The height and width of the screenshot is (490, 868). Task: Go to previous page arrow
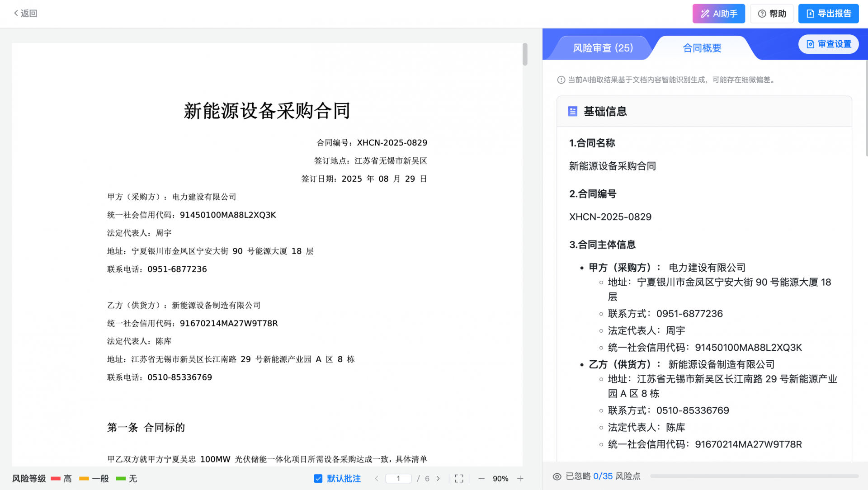tap(377, 479)
